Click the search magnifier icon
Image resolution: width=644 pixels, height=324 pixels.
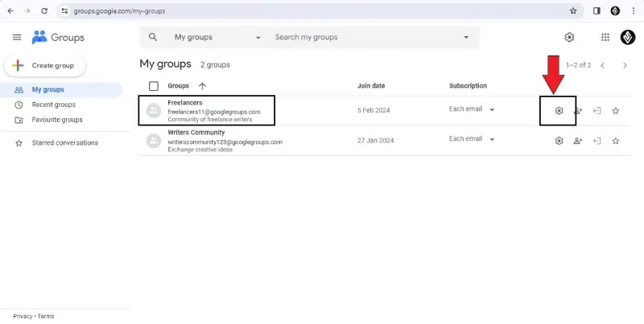tap(153, 37)
